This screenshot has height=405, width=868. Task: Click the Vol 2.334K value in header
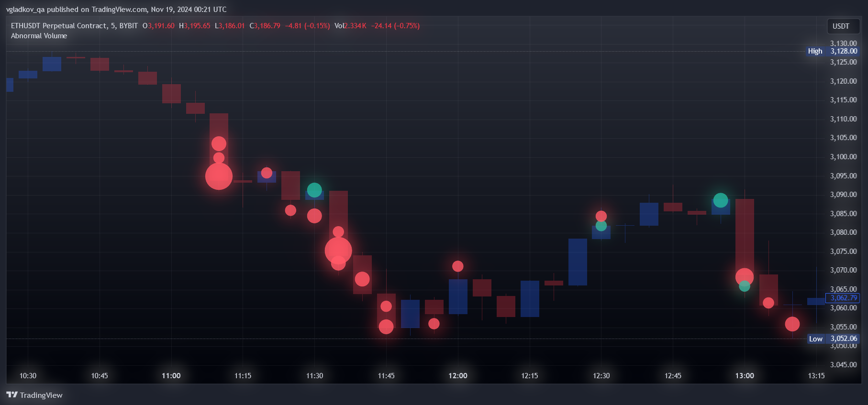tap(350, 26)
